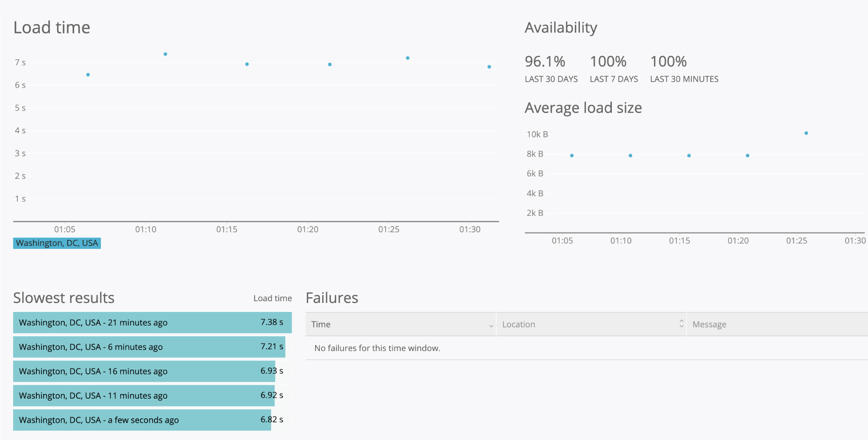Click the Location column sort arrows
Image resolution: width=868 pixels, height=440 pixels.
pyautogui.click(x=681, y=324)
